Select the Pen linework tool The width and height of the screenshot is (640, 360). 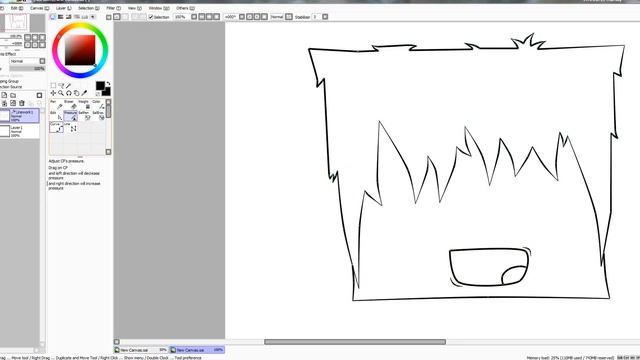pos(56,104)
